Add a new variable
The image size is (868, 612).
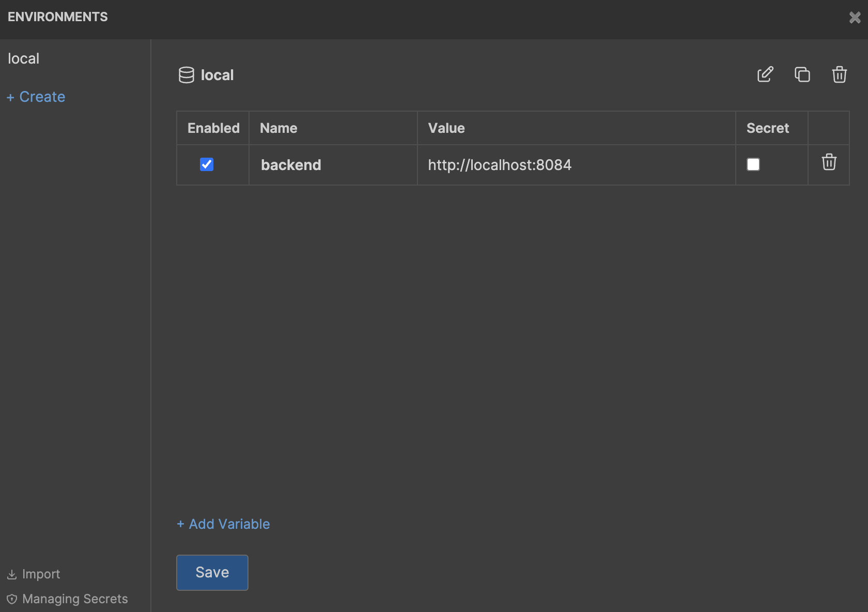(223, 524)
